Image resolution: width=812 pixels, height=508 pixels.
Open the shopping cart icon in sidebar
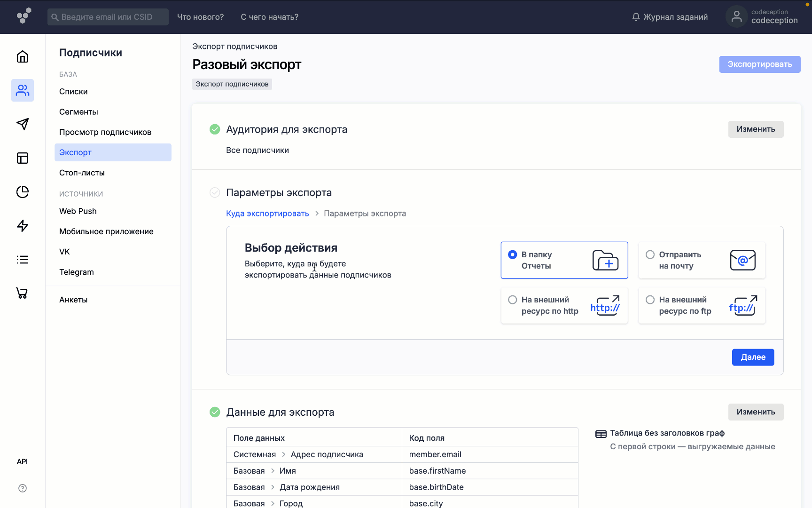pos(23,294)
